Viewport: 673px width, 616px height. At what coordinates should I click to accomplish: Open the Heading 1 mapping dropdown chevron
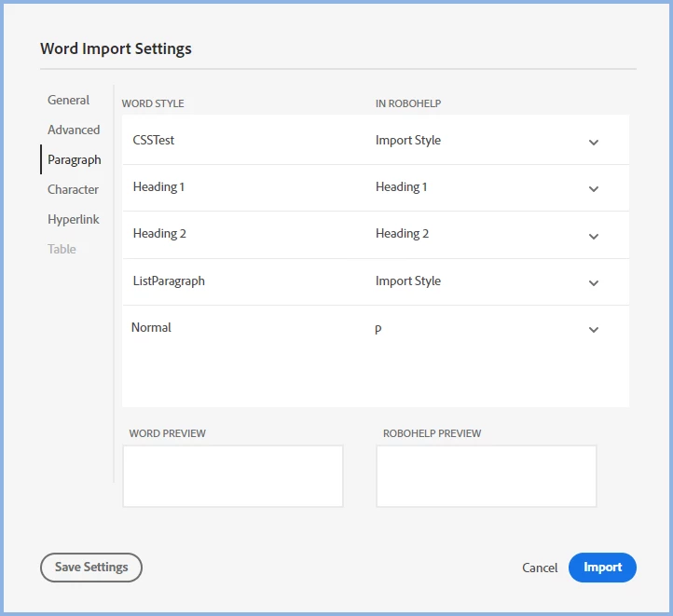tap(593, 189)
